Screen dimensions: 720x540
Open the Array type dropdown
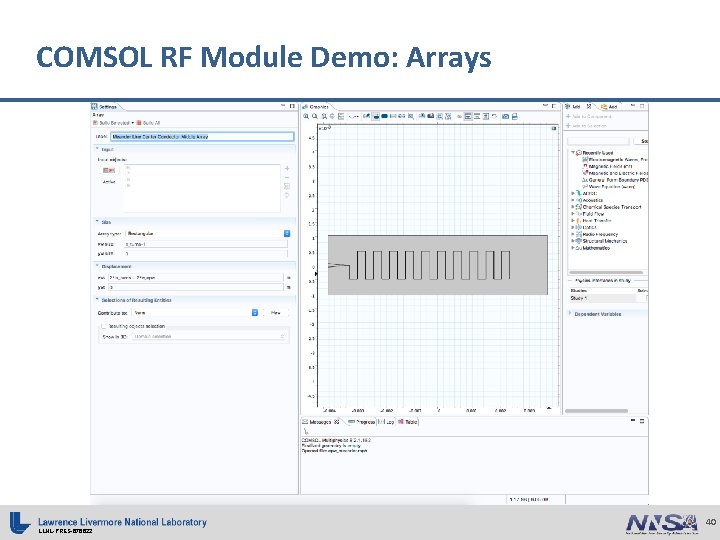[208, 233]
